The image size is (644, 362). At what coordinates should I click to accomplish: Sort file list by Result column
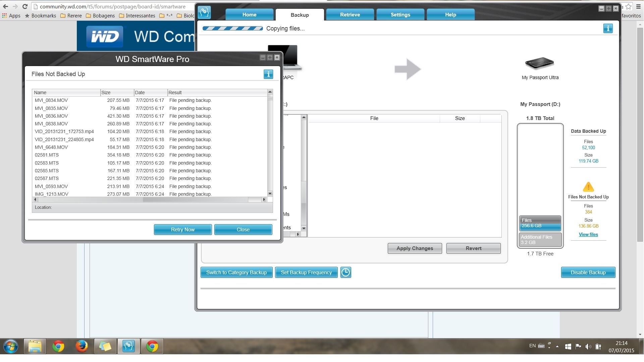[217, 93]
